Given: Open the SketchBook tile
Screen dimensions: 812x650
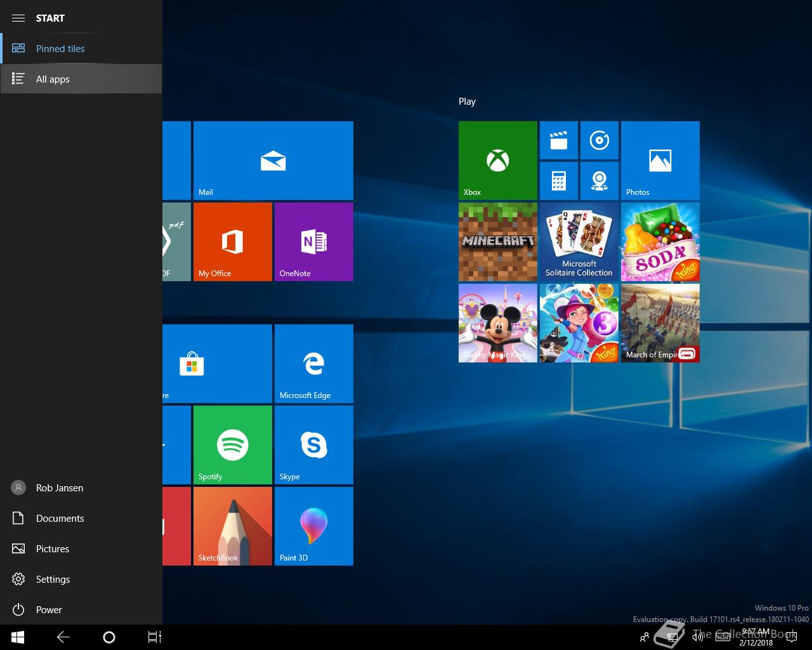Looking at the screenshot, I should (x=233, y=526).
